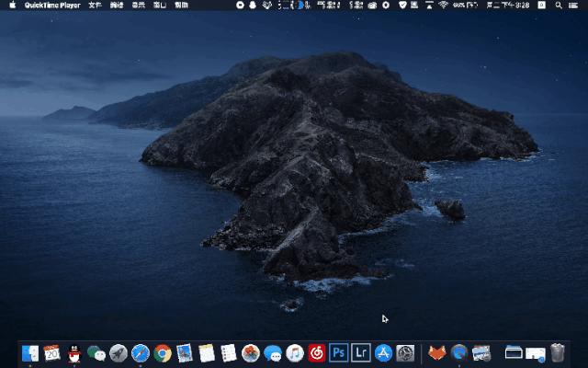
Task: Open Google Chrome in the dock
Action: (x=163, y=352)
